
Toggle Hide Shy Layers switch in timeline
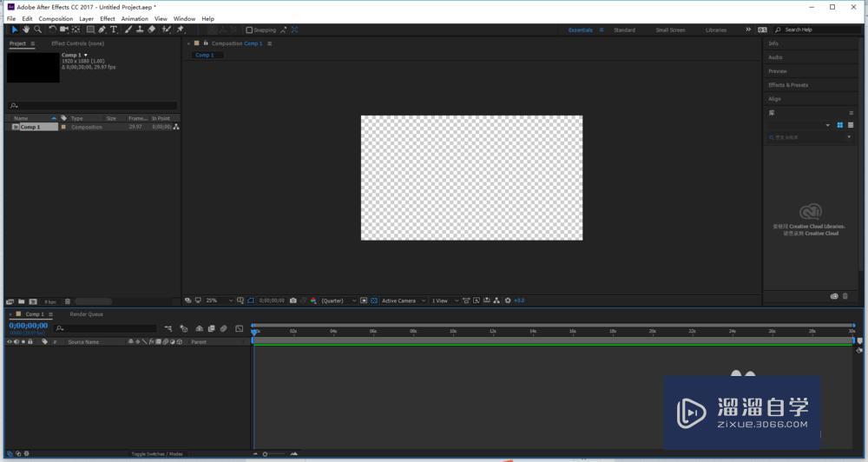[200, 328]
